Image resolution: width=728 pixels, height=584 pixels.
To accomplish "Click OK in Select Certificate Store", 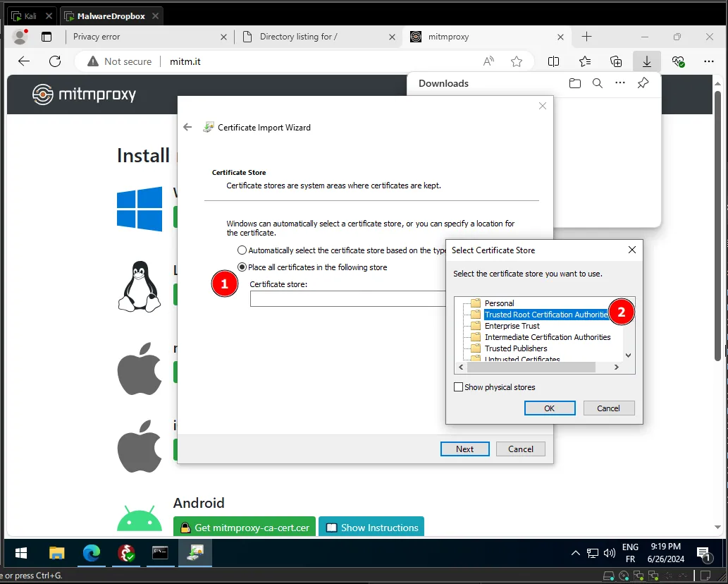I will point(550,408).
